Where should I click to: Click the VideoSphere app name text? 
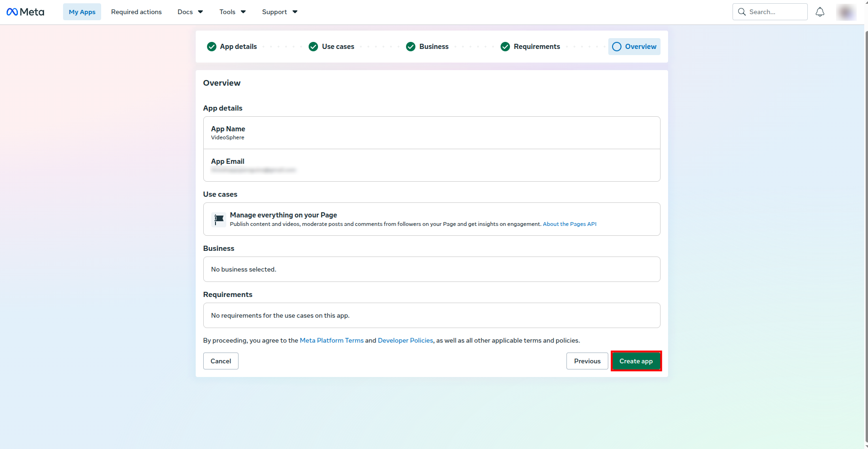pos(228,137)
